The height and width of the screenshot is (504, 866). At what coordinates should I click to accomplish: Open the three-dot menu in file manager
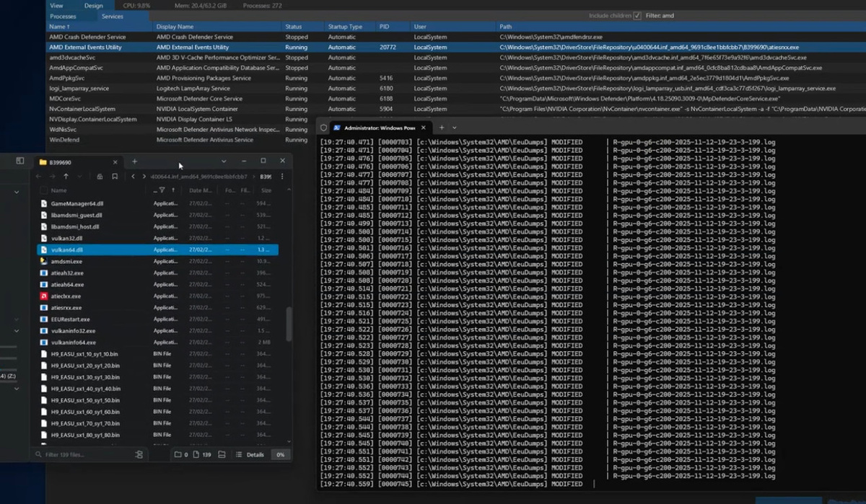(x=282, y=176)
